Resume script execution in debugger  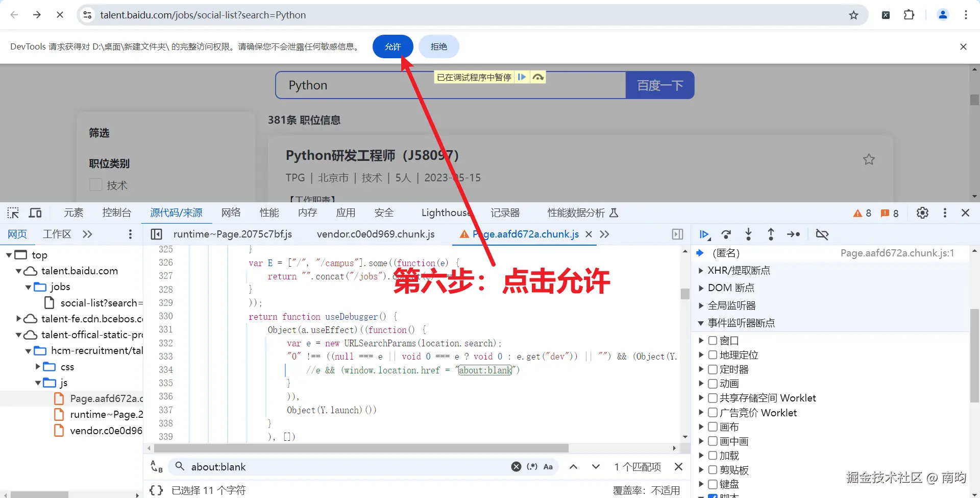point(705,234)
